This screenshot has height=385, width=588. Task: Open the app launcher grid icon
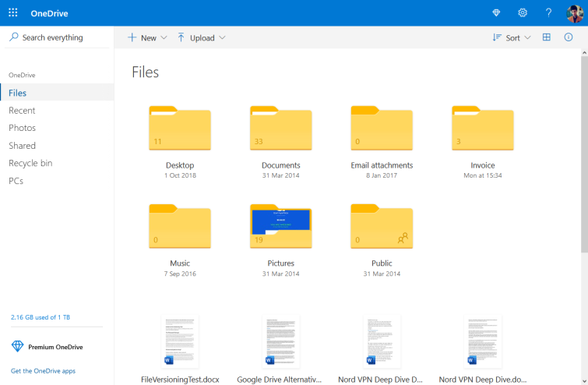(12, 12)
